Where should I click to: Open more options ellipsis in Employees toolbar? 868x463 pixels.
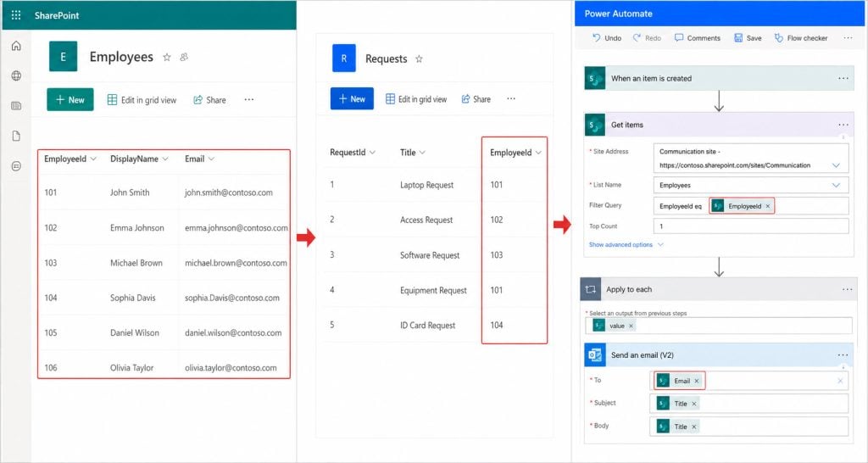(249, 100)
